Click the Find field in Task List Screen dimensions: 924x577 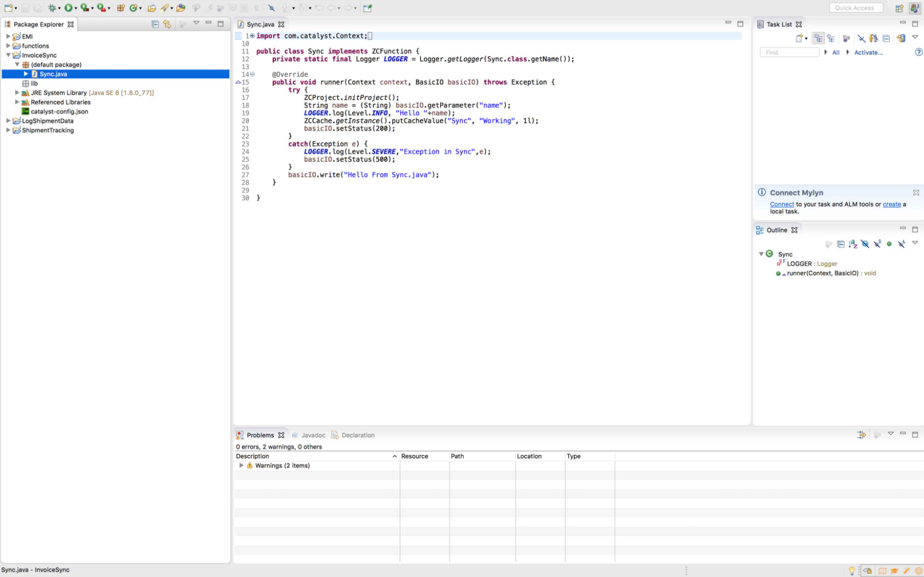tap(789, 52)
